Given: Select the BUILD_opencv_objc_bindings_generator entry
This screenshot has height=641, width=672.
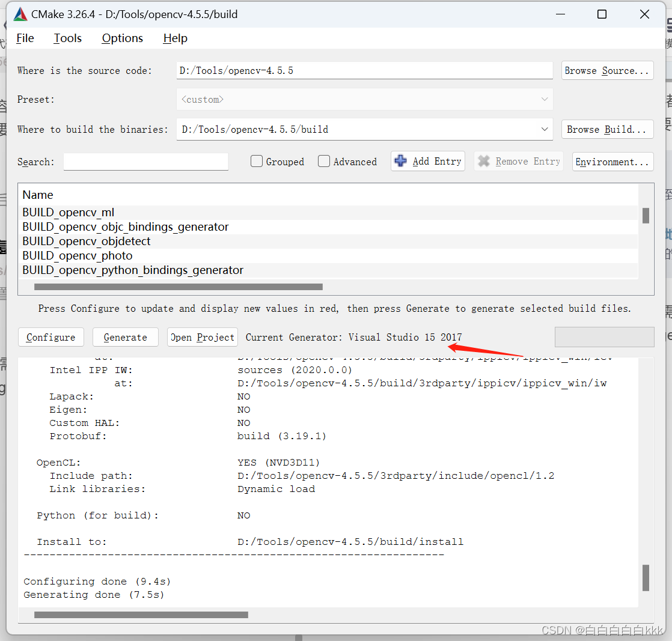Looking at the screenshot, I should tap(328, 226).
